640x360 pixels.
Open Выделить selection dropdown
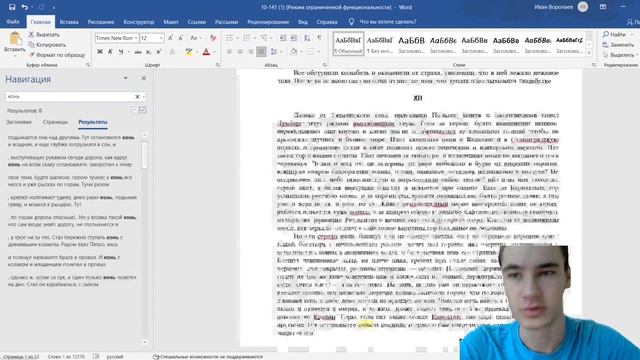coord(620,55)
